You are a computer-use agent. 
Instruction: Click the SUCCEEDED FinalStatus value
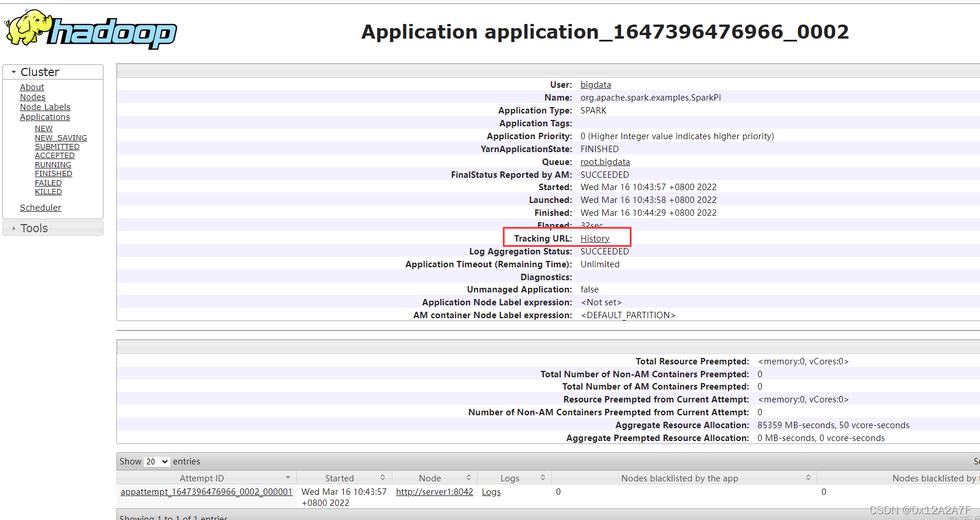[605, 175]
